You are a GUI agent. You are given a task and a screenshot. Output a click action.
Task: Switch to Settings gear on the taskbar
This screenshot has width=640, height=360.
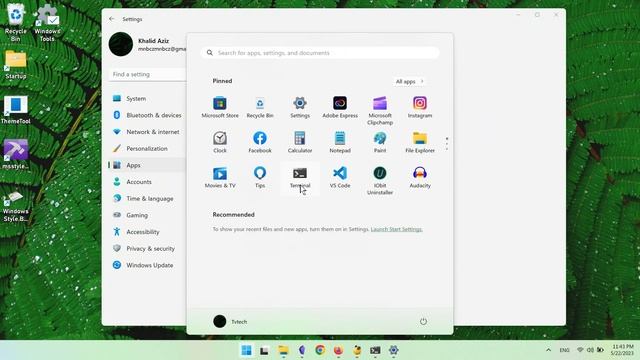pyautogui.click(x=393, y=350)
